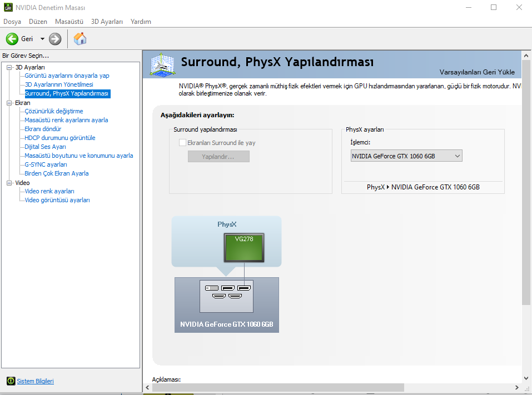Click the PhysX ▸ NVIDIA GeForce GTX 1060 6GB text
Image resolution: width=532 pixels, height=395 pixels.
click(x=423, y=187)
